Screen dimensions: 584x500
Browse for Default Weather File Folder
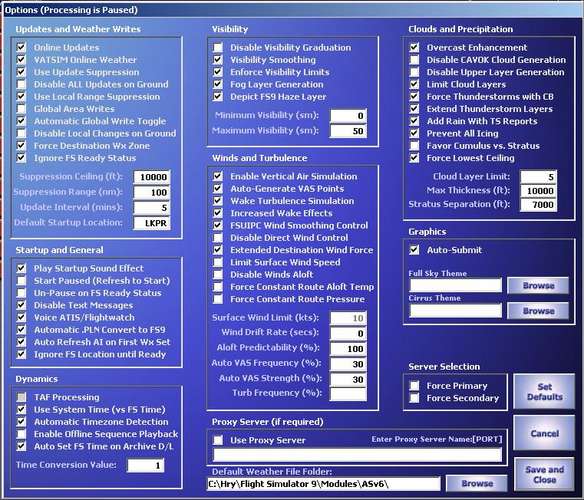pyautogui.click(x=477, y=484)
